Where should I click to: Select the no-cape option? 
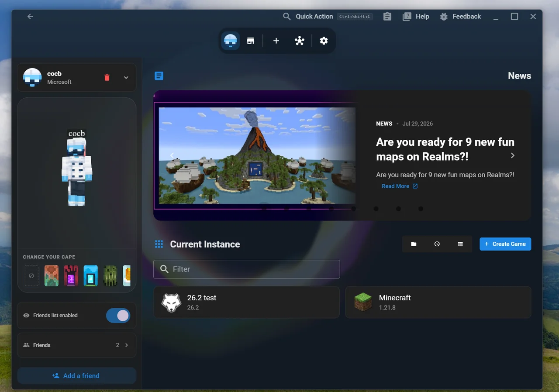[x=31, y=276]
